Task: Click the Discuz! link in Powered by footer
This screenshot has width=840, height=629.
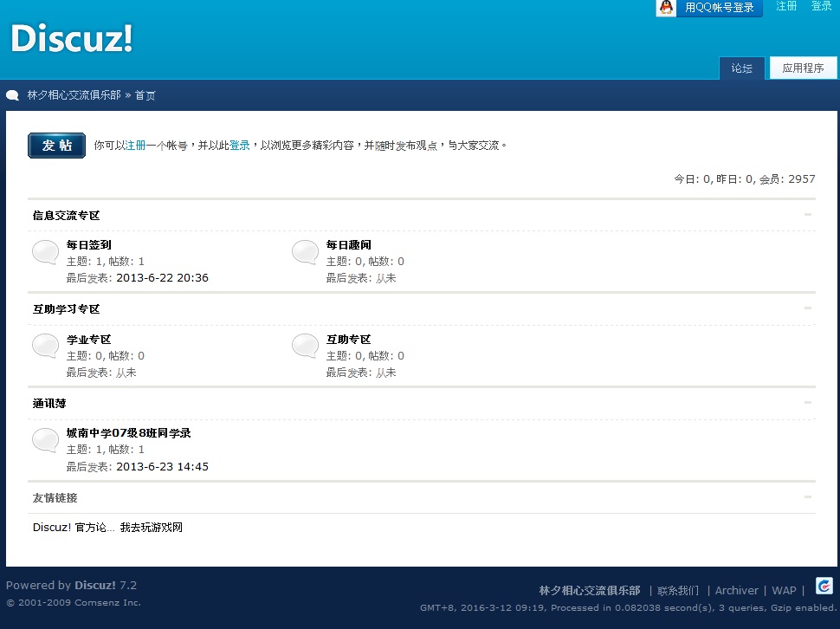Action: pos(94,585)
